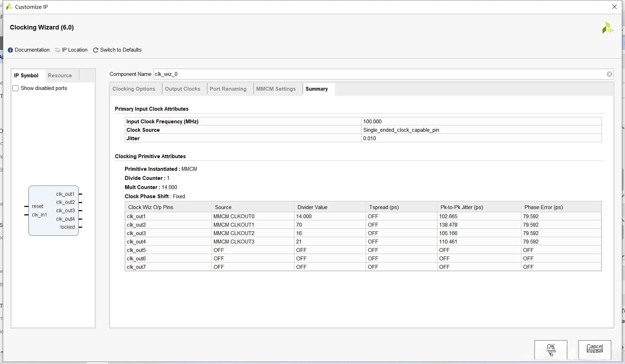The image size is (625, 364).
Task: Select the clk_out1 table row cell
Action: pyautogui.click(x=168, y=216)
